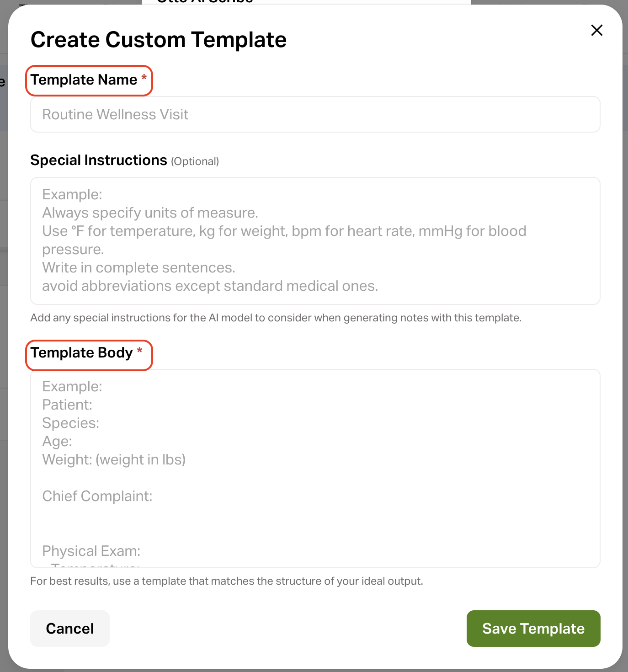The image size is (628, 672).
Task: Click the 'Physical Exam:' placeholder line
Action: tap(91, 551)
